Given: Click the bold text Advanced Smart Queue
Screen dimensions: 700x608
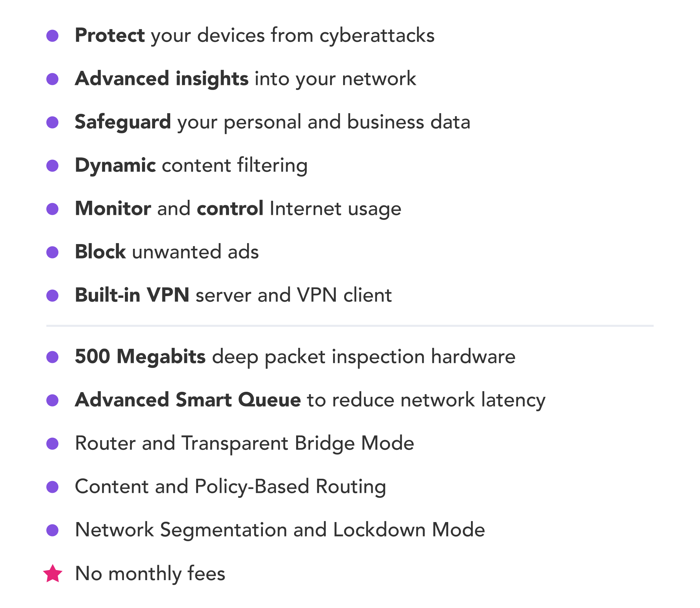Looking at the screenshot, I should click(188, 400).
